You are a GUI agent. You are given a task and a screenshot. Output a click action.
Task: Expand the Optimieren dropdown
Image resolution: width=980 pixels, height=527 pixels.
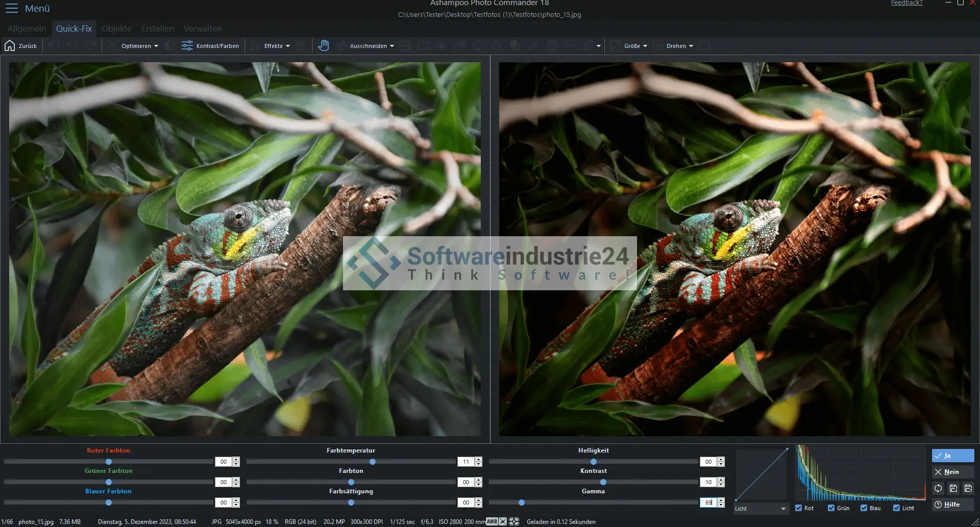pyautogui.click(x=139, y=46)
